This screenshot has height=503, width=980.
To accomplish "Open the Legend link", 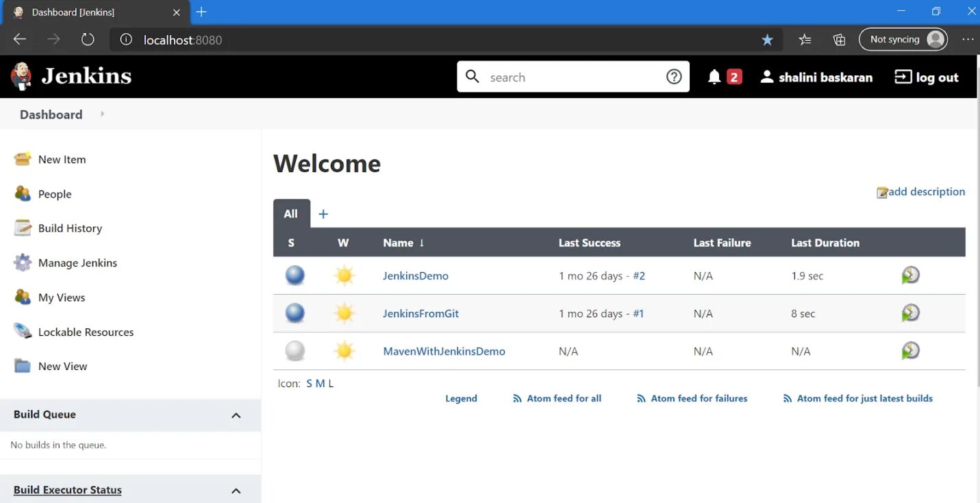I will tap(461, 398).
